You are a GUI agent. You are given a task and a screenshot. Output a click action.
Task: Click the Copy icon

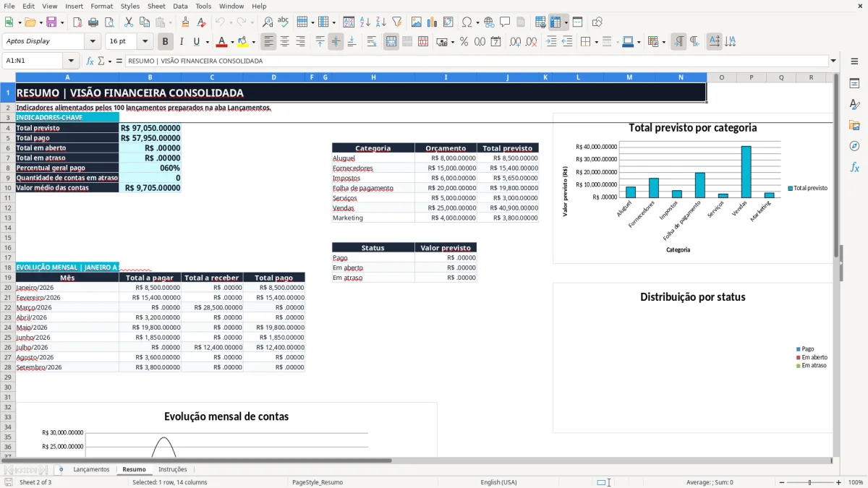(145, 22)
